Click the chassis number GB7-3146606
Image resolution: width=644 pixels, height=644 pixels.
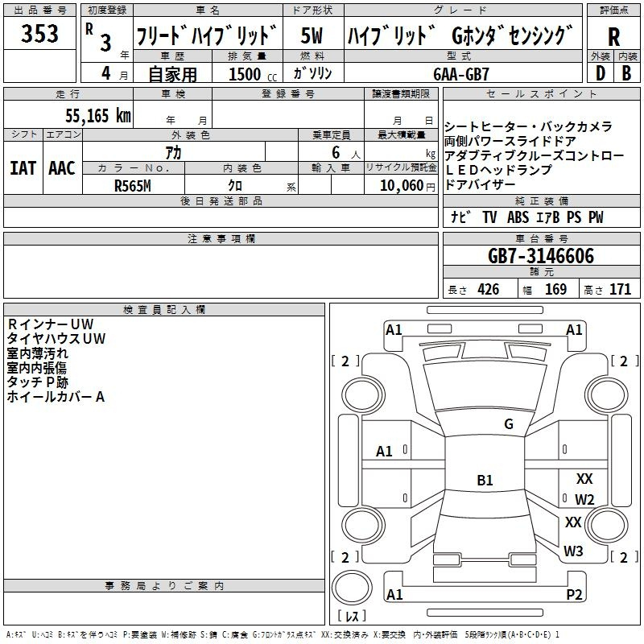[x=541, y=256]
